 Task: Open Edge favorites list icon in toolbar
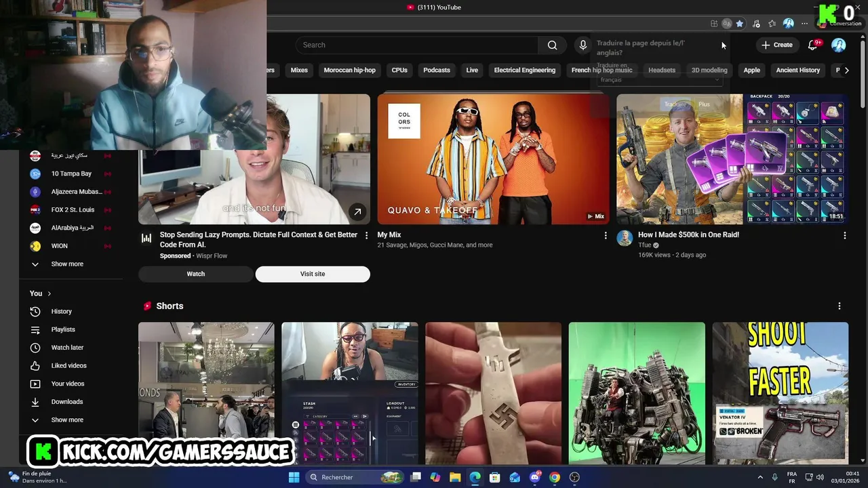[x=772, y=24]
